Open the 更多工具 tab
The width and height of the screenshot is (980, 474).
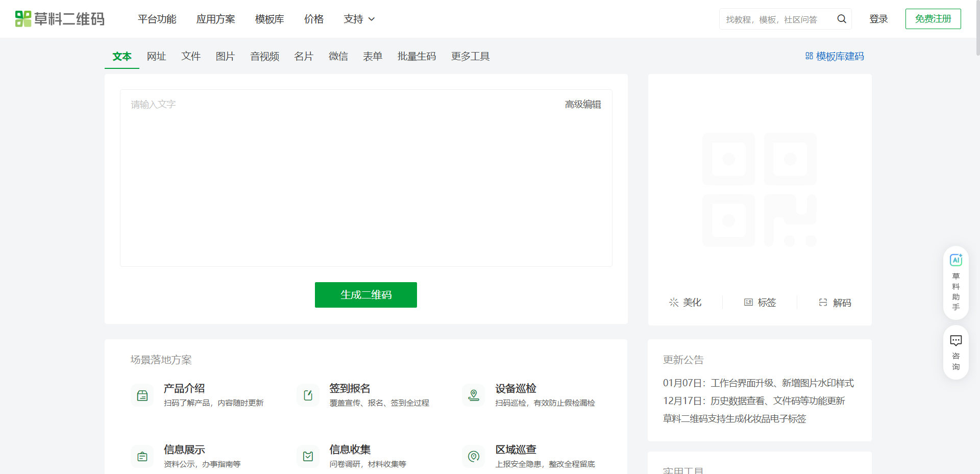(470, 56)
